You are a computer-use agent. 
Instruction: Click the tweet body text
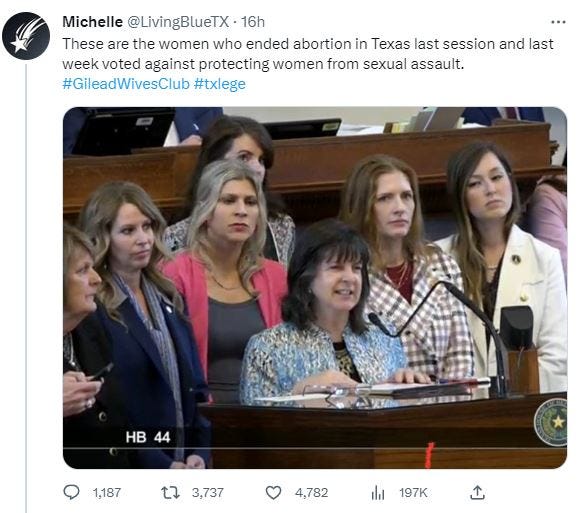pos(308,54)
